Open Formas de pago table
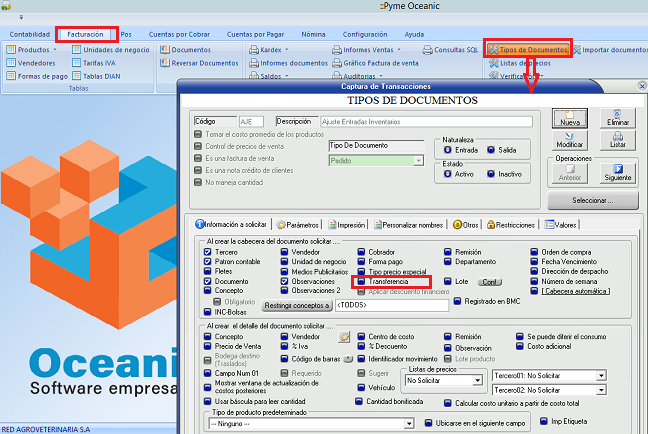 [x=37, y=76]
